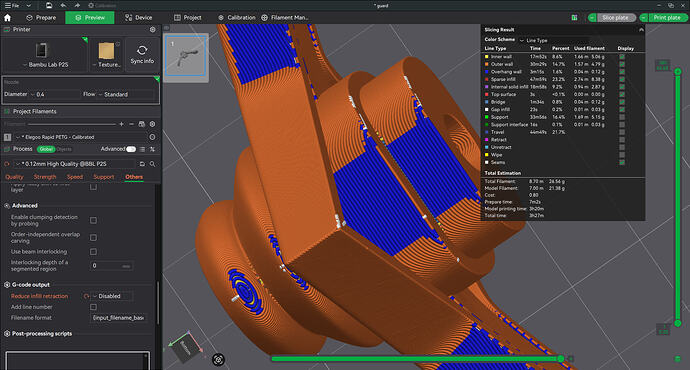Edit Elegoo Rapid PETG filament preset
This screenshot has height=370, width=690.
152,137
